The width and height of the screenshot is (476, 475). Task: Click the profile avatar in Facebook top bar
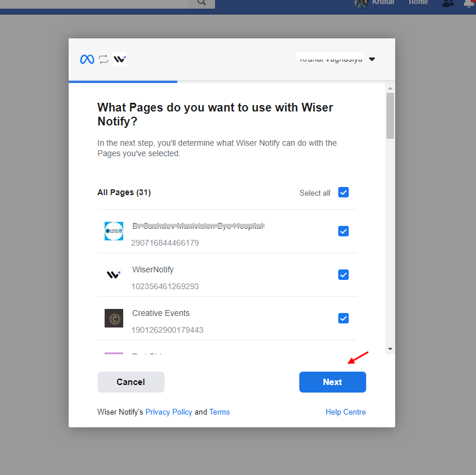[x=362, y=3]
